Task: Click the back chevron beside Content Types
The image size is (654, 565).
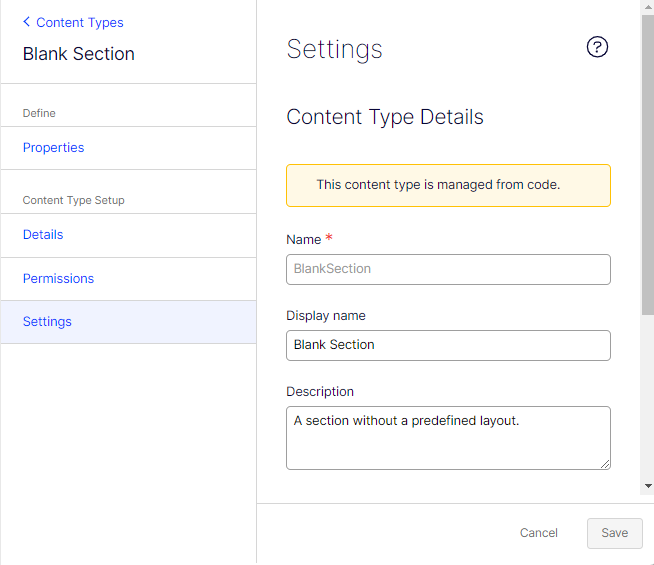Action: [26, 22]
